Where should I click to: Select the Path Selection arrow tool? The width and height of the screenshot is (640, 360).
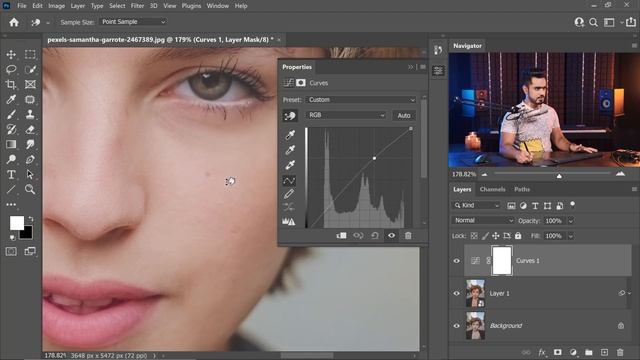(x=30, y=175)
